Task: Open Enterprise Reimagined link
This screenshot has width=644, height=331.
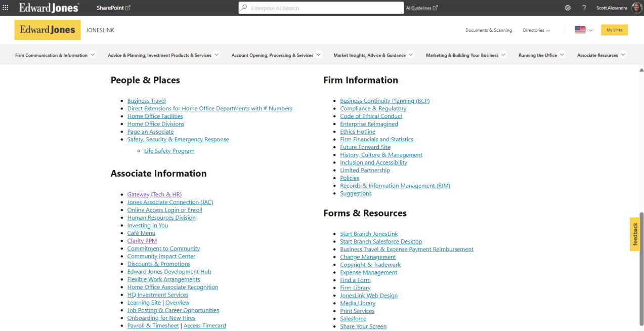Action: coord(369,124)
